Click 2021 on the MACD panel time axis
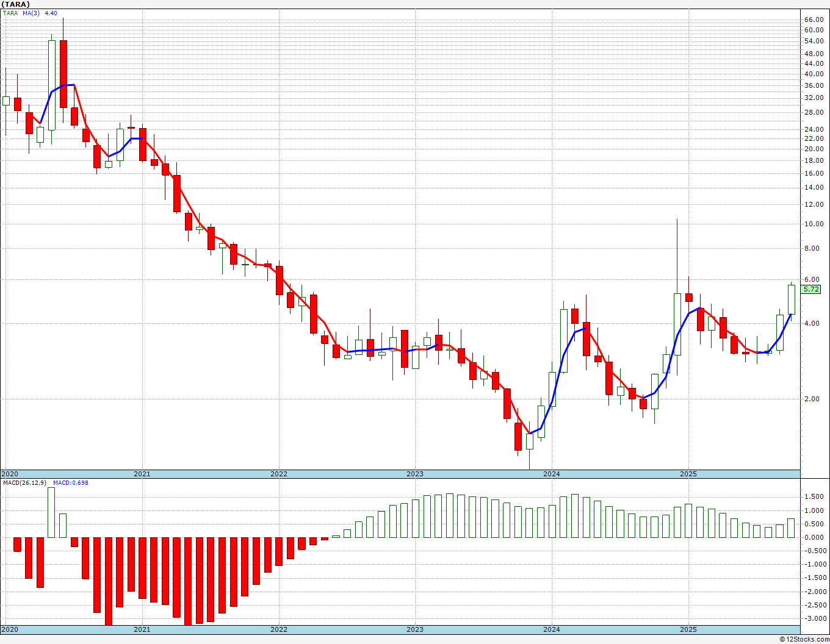The width and height of the screenshot is (830, 644). point(142,629)
